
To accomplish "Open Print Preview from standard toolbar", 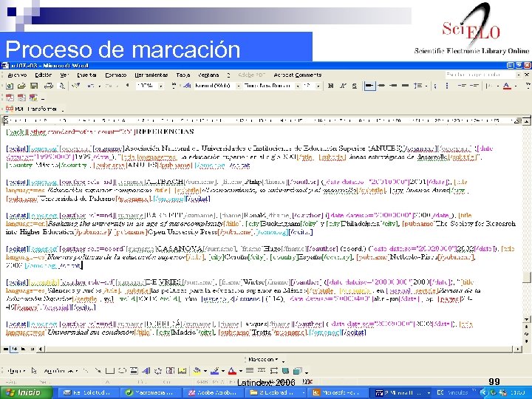I will [x=62, y=86].
